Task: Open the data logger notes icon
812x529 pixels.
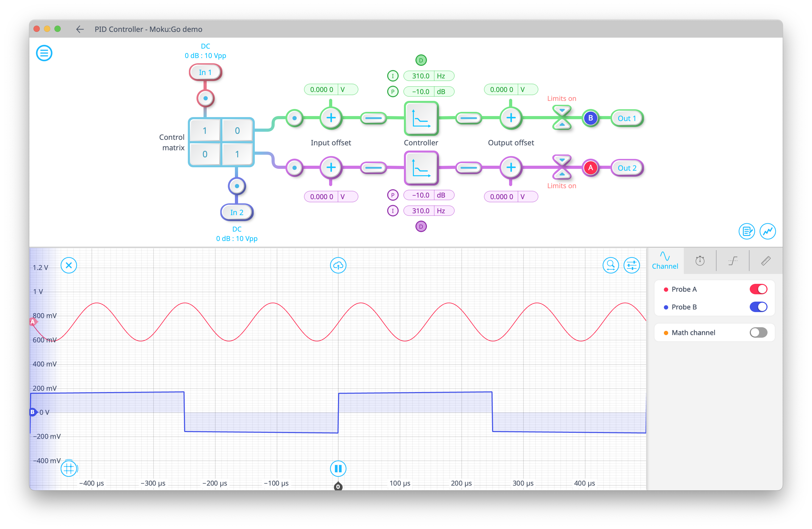Action: pyautogui.click(x=747, y=232)
